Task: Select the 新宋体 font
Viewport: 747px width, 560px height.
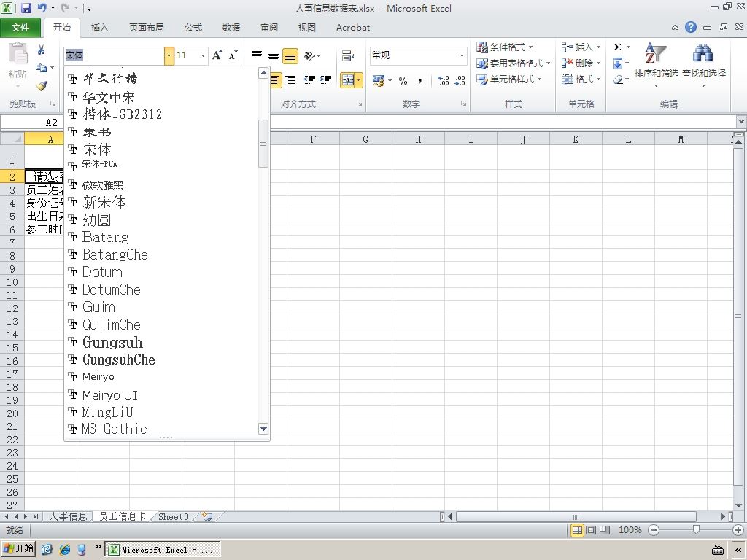Action: coord(161,203)
